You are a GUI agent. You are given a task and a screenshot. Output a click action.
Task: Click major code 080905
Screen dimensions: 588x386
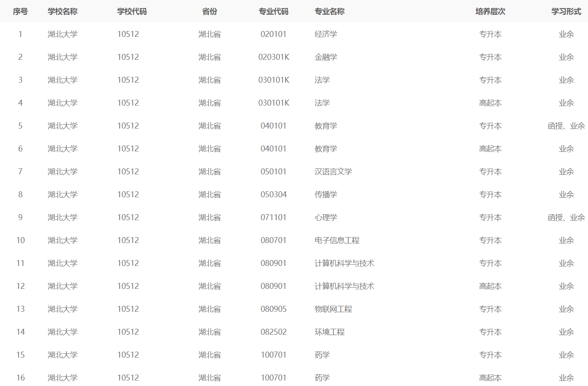[274, 309]
